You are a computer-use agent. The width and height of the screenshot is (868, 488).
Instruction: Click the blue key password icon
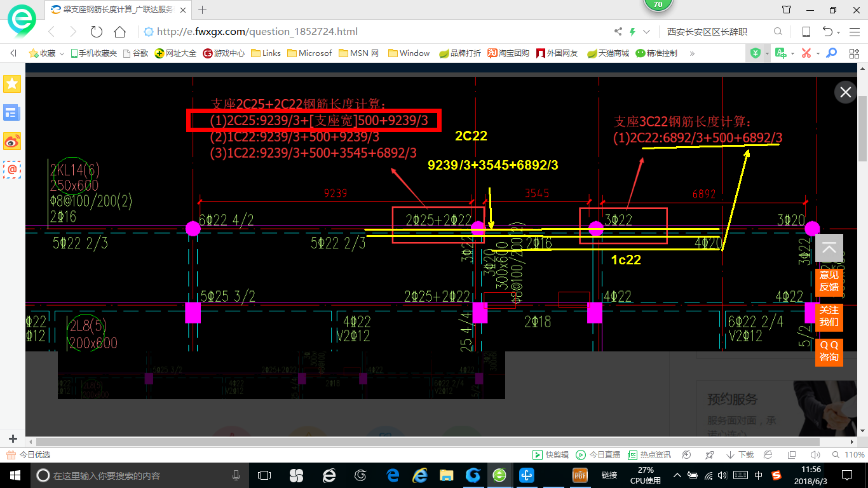click(831, 53)
